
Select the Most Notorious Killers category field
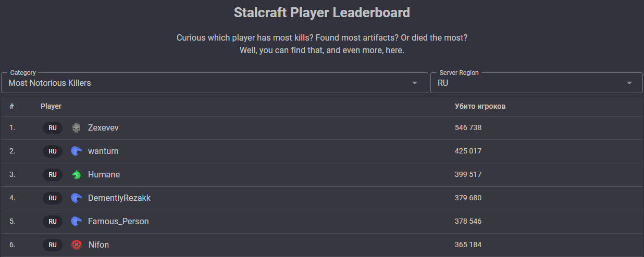pos(215,83)
